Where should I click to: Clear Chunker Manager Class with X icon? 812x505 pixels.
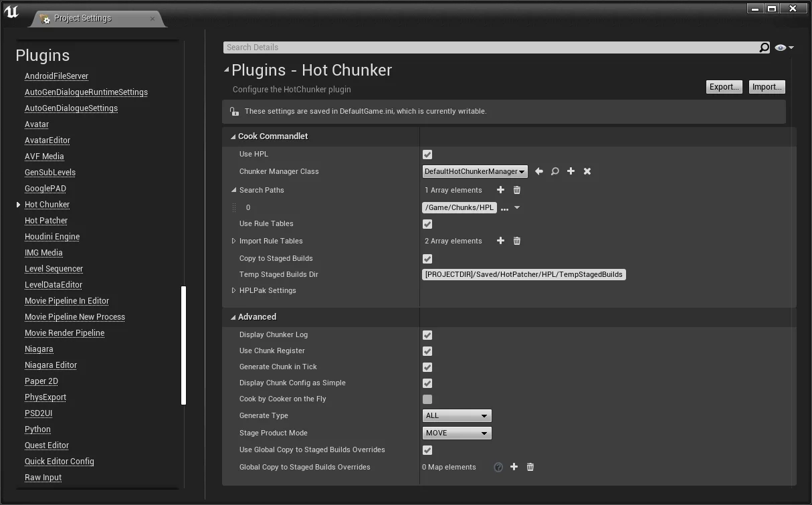(x=587, y=171)
